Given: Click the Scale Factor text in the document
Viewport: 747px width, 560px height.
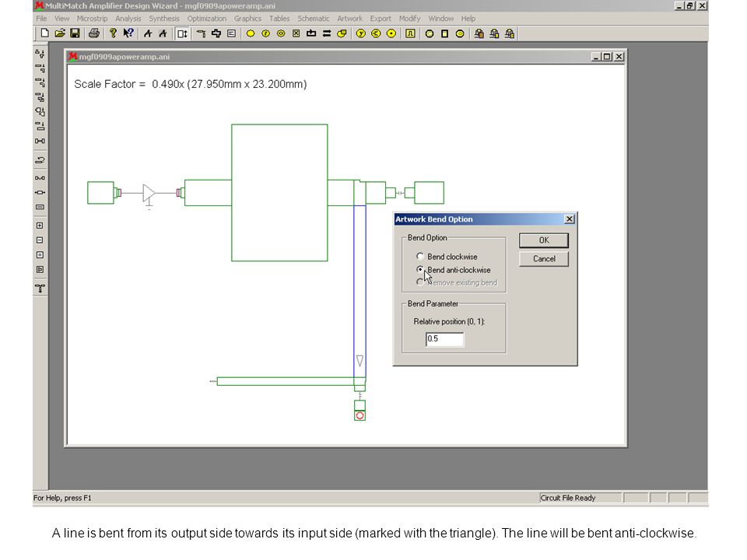Looking at the screenshot, I should [x=190, y=84].
